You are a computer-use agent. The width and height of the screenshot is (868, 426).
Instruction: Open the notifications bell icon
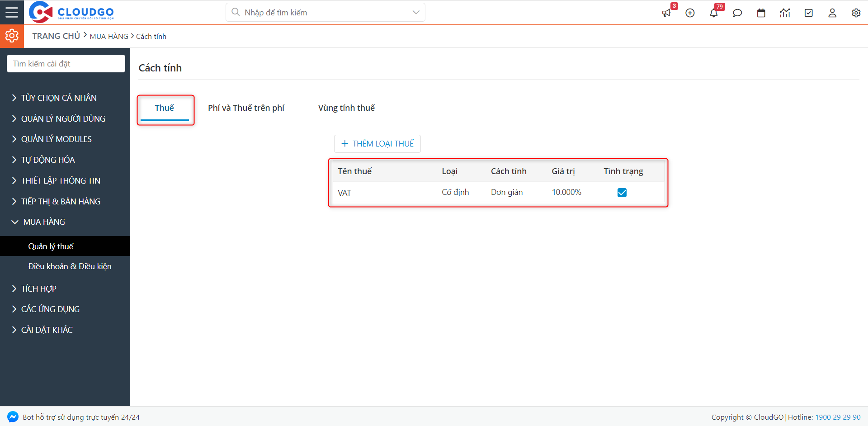click(x=714, y=13)
